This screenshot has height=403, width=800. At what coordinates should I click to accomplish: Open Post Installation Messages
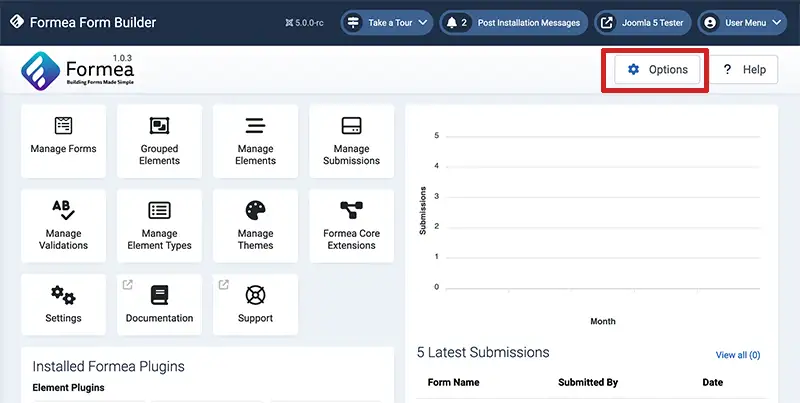514,23
